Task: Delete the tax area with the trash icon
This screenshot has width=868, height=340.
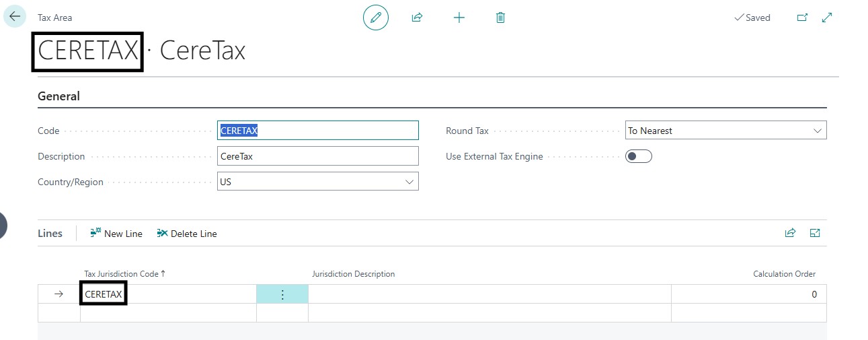Action: point(500,18)
